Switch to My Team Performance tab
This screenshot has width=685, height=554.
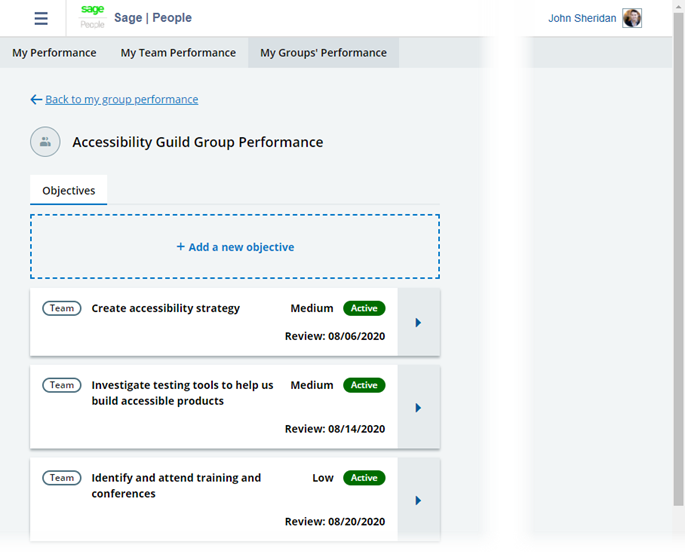[178, 53]
